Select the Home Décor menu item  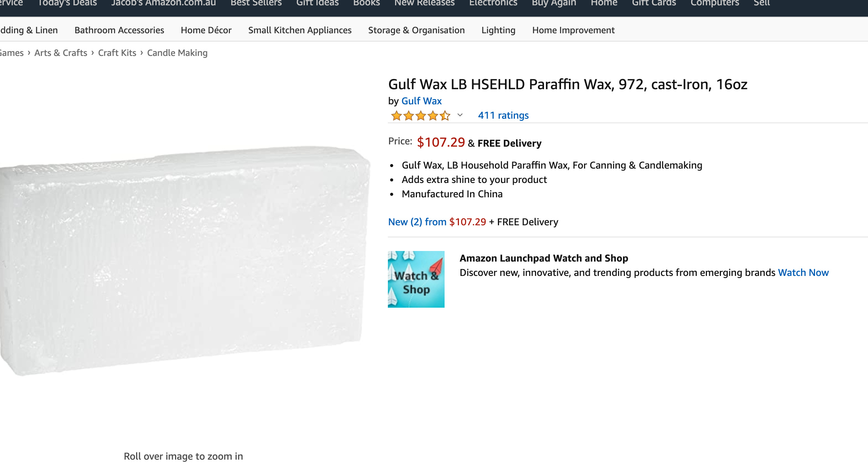point(206,30)
